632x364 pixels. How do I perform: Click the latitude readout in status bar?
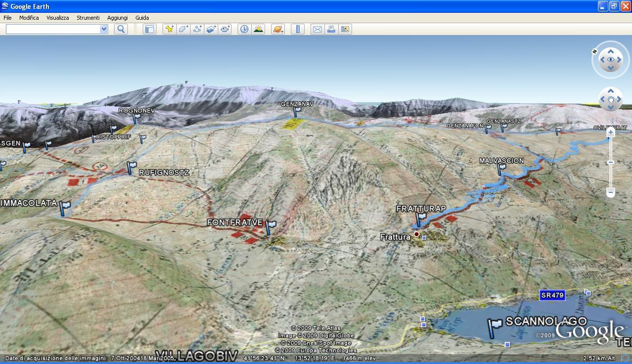(264, 358)
